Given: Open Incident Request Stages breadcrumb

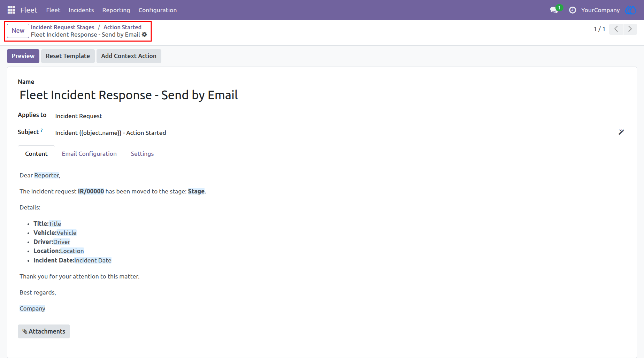Looking at the screenshot, I should coord(63,27).
